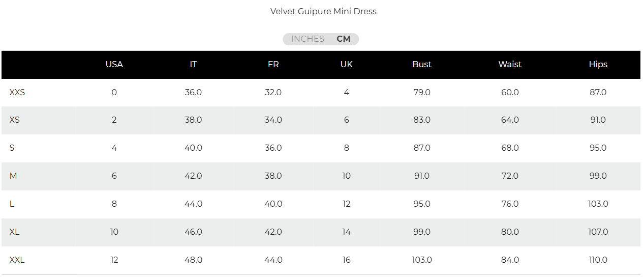Click the 79.0 bust value for XXS
Viewport: 644px width, 277px height.
pos(422,93)
